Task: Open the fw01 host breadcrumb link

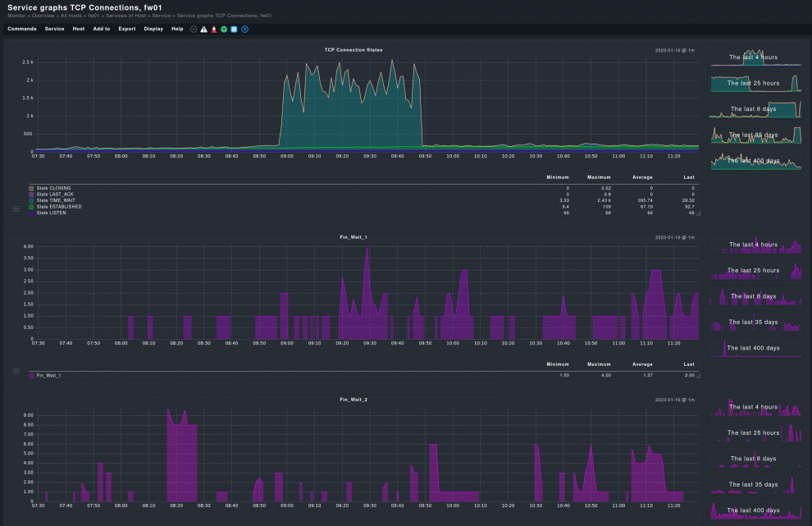Action: (x=94, y=16)
